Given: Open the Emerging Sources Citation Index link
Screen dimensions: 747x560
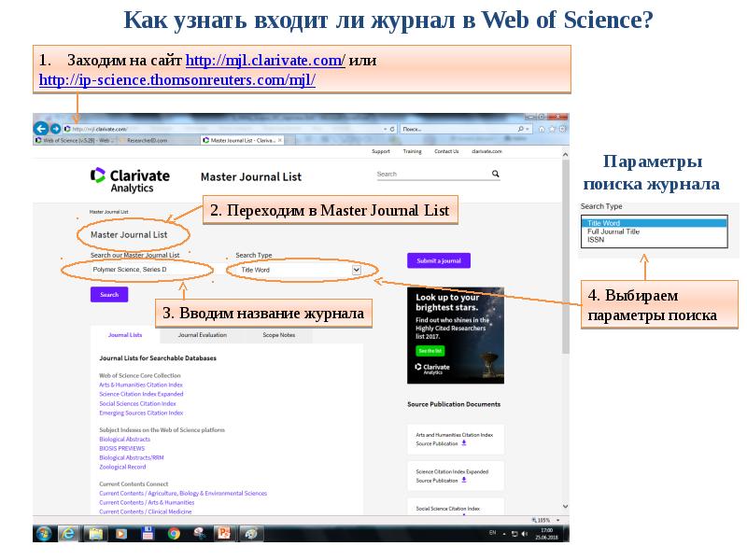Looking at the screenshot, I should pos(140,413).
